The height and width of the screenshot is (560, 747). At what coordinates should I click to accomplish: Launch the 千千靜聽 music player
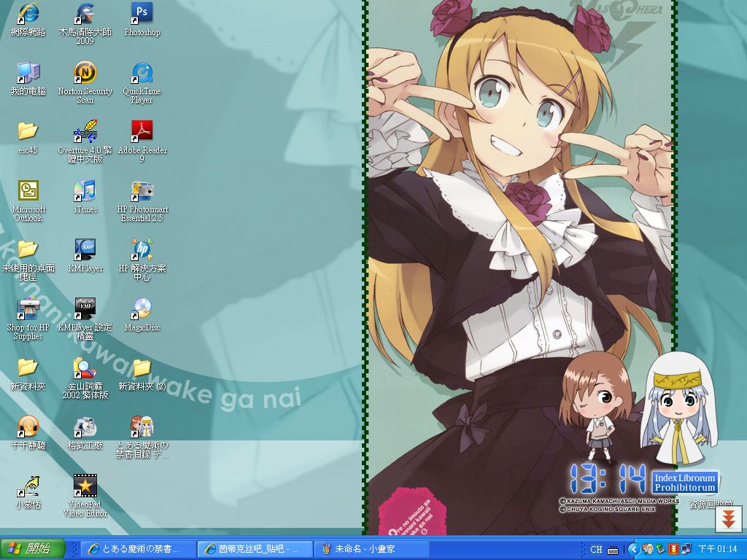28,433
